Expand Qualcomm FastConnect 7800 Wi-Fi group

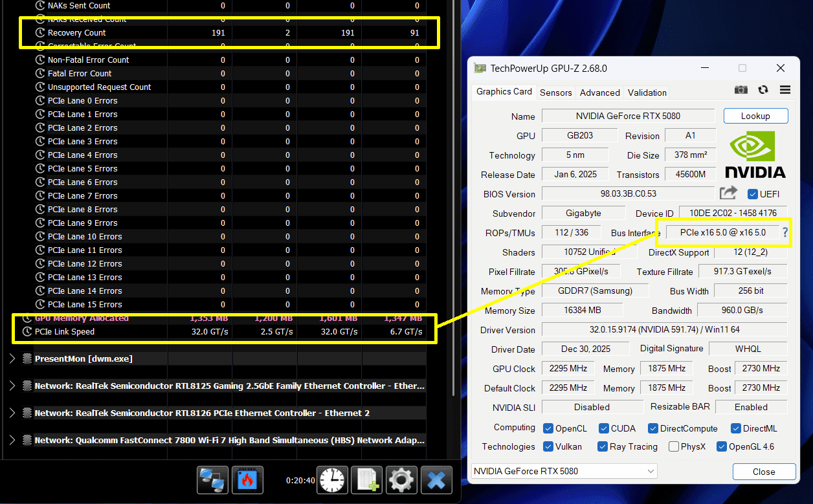coord(12,440)
